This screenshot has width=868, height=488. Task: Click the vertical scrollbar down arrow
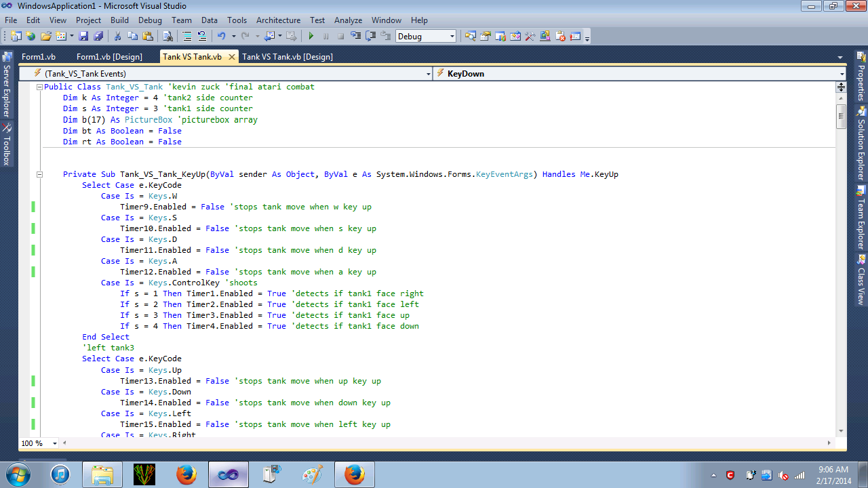(841, 430)
